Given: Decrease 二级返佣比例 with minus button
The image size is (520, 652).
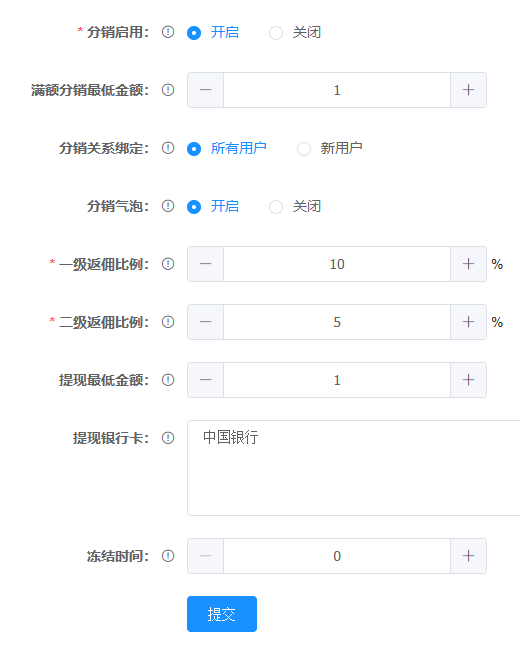Looking at the screenshot, I should pos(205,322).
